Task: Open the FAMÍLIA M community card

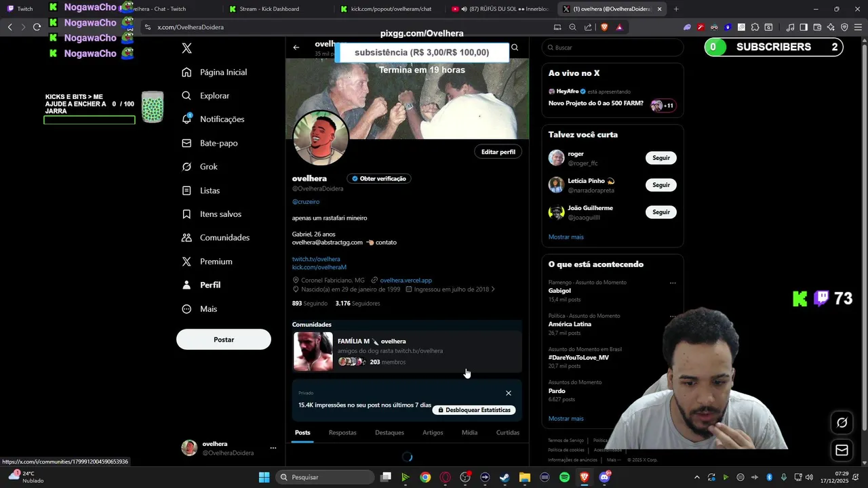Action: click(407, 352)
